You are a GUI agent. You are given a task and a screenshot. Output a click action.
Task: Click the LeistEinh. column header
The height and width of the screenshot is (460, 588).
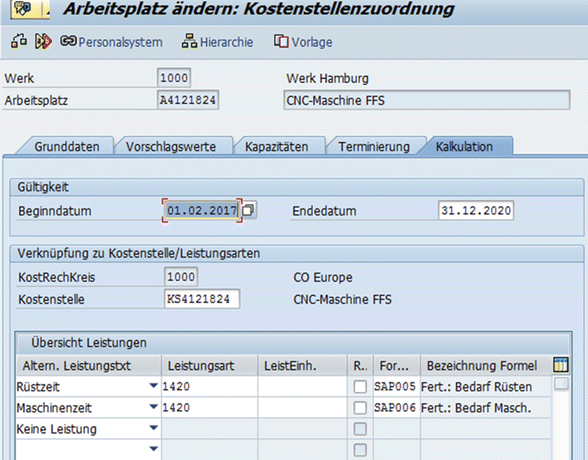pos(302,366)
